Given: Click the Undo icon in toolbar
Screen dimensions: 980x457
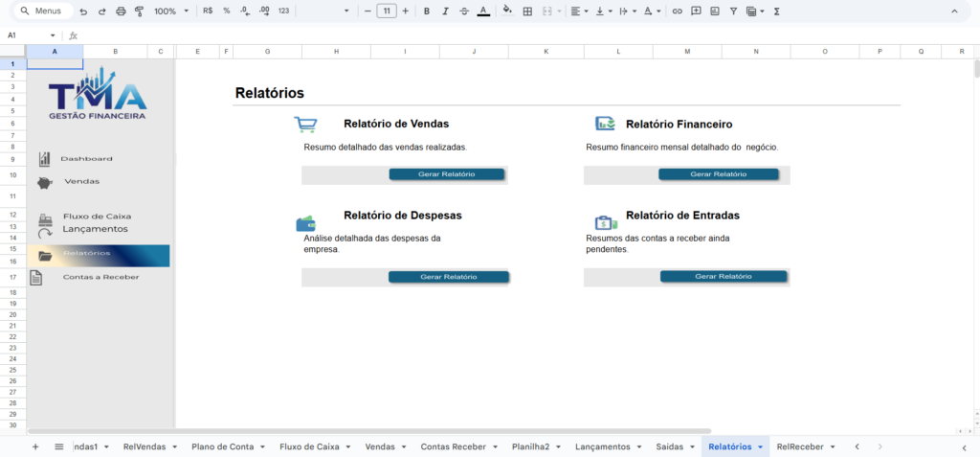Looking at the screenshot, I should tap(83, 11).
